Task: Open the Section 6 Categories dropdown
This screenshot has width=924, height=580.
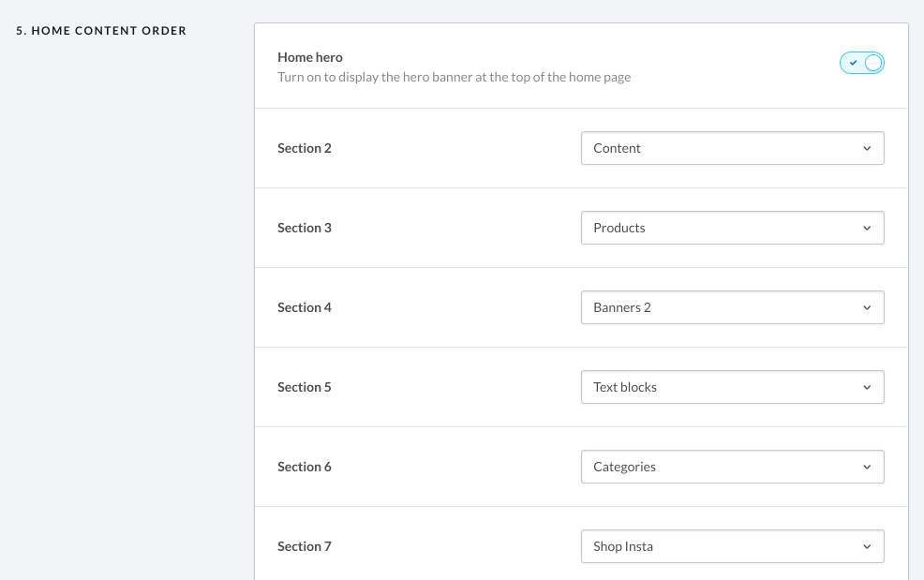Action: 732,467
